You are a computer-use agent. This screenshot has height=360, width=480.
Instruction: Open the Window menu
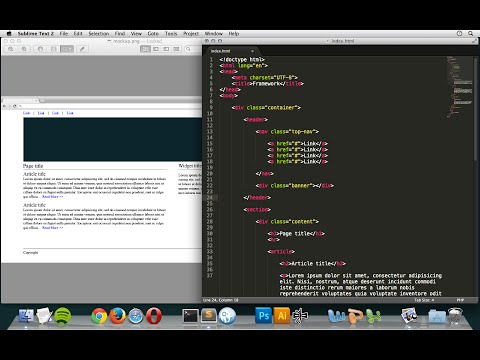click(214, 34)
